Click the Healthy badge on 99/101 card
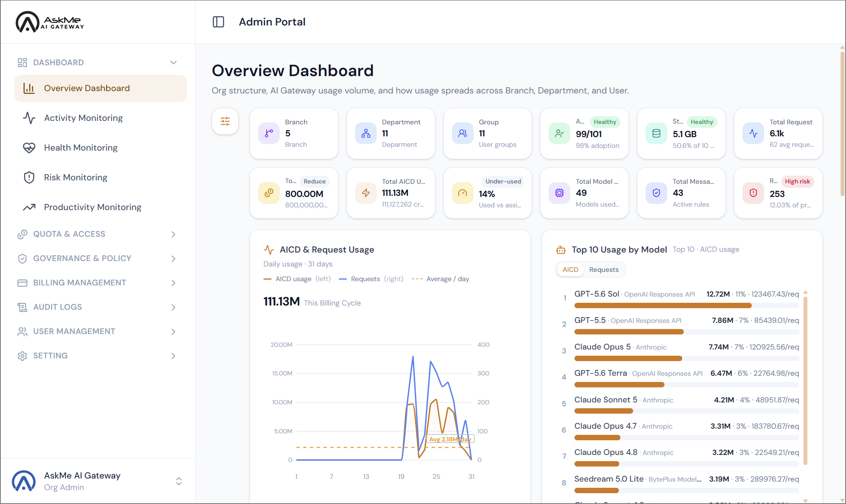The image size is (846, 504). 605,122
